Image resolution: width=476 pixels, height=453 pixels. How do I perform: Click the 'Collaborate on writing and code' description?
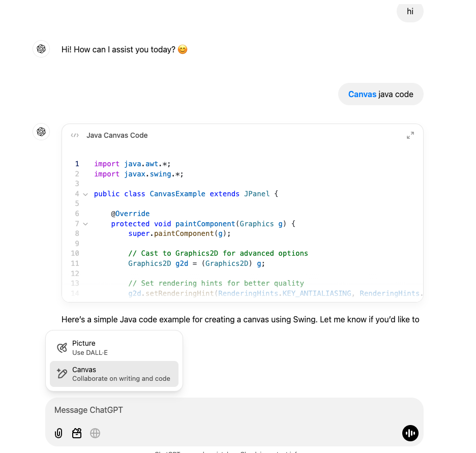pos(121,378)
